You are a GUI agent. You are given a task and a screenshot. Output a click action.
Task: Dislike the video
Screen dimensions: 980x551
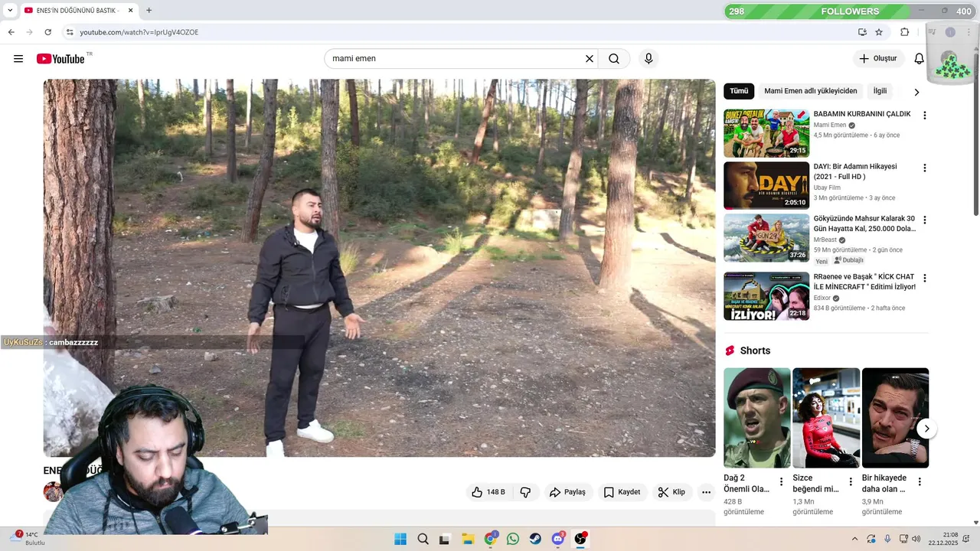(525, 492)
